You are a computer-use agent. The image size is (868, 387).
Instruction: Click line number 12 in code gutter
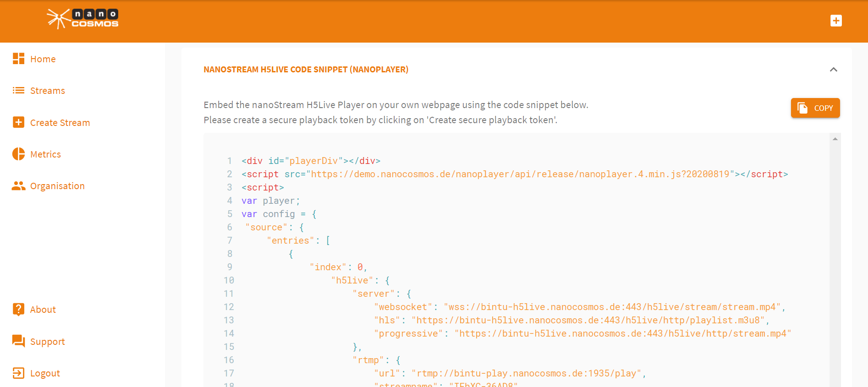229,307
